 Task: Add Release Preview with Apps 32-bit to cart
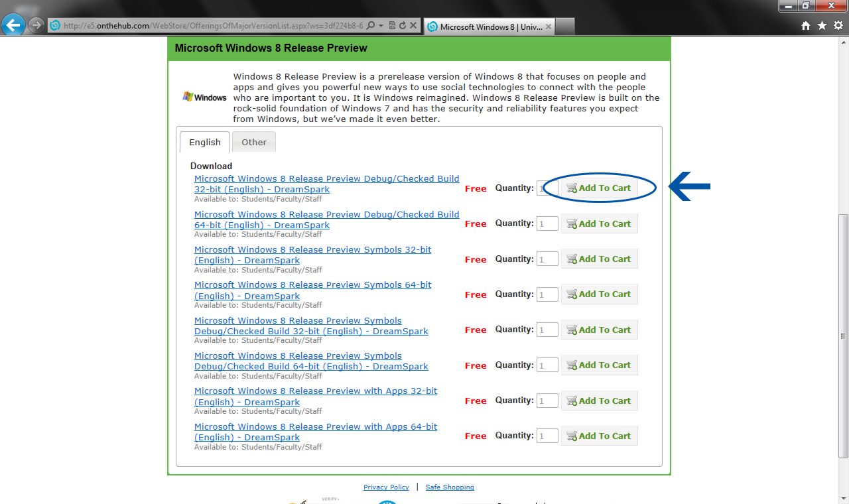pyautogui.click(x=600, y=401)
